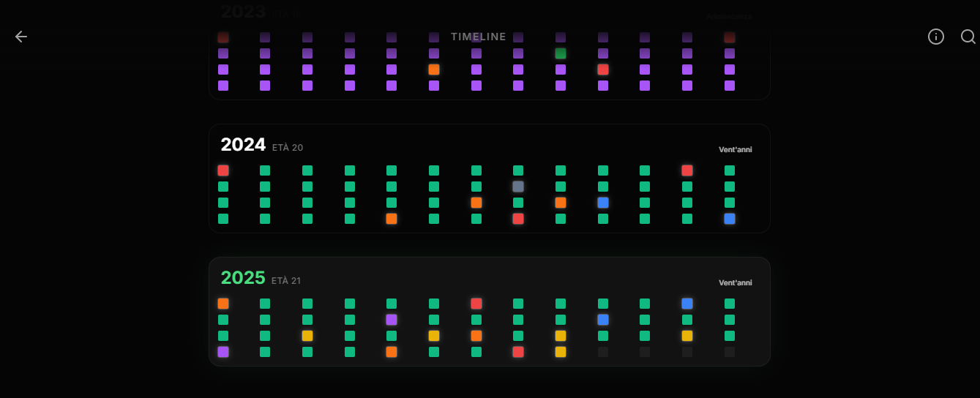Select the orange square beside 2024's third-row blue square

point(561,203)
